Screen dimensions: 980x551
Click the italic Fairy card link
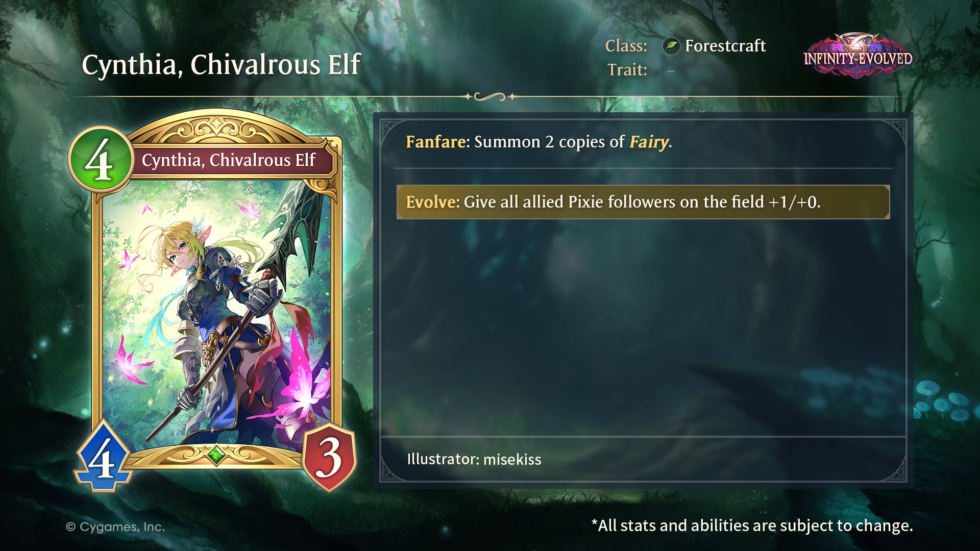click(x=649, y=142)
